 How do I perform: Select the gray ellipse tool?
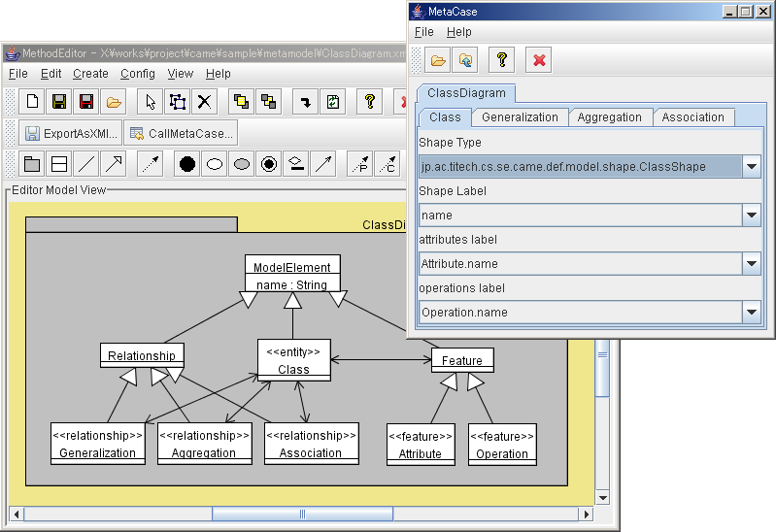[242, 164]
